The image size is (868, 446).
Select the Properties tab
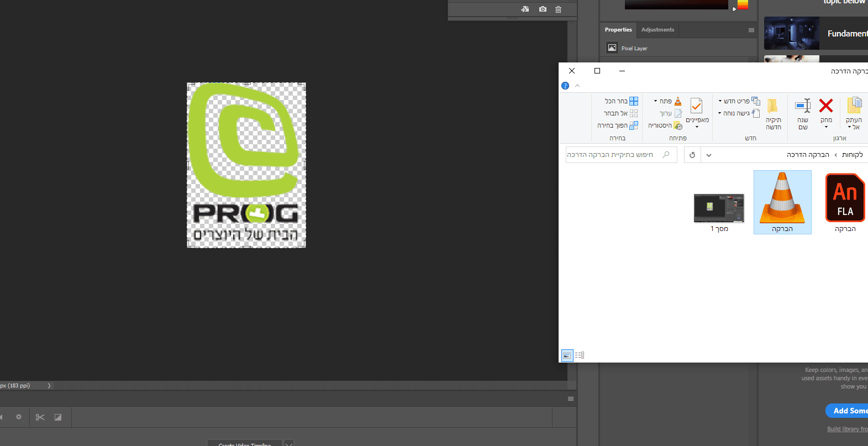click(618, 30)
